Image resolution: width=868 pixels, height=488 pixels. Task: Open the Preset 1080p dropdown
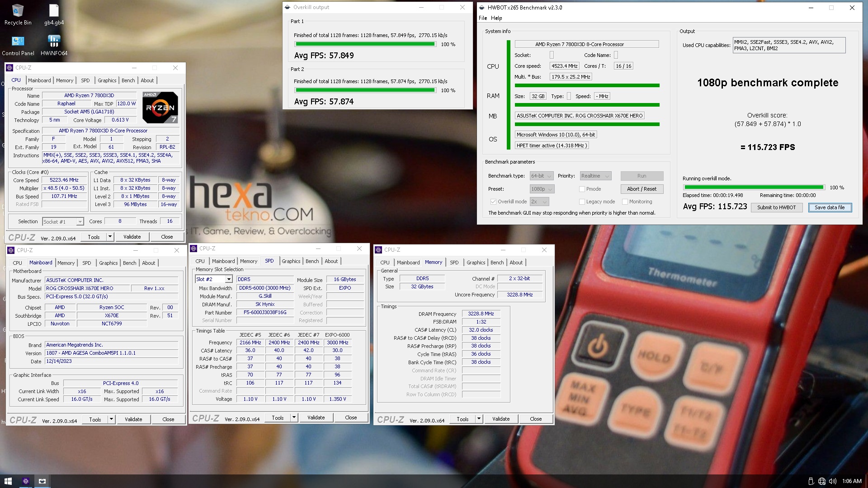tap(542, 189)
